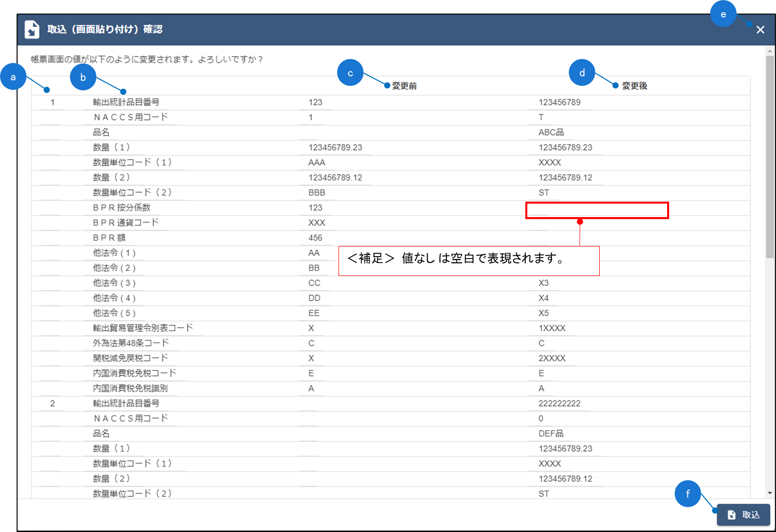776x532 pixels.
Task: Click the scroll up arrow of scrollbar
Action: 770,51
